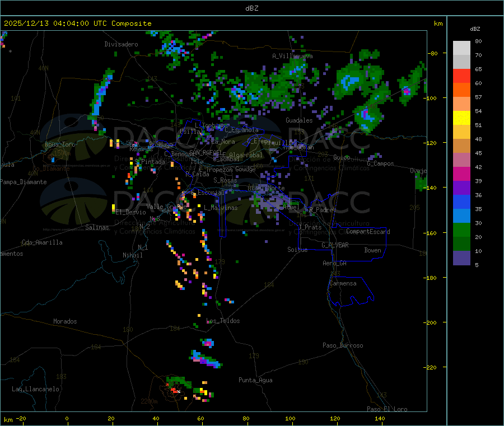The height and width of the screenshot is (426, 504).
Task: Click the Los_Toldos place label
Action: click(x=223, y=321)
